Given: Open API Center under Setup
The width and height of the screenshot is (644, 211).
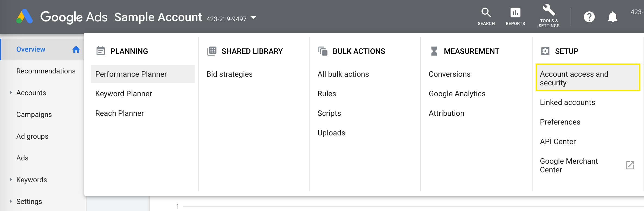Looking at the screenshot, I should pos(558,141).
